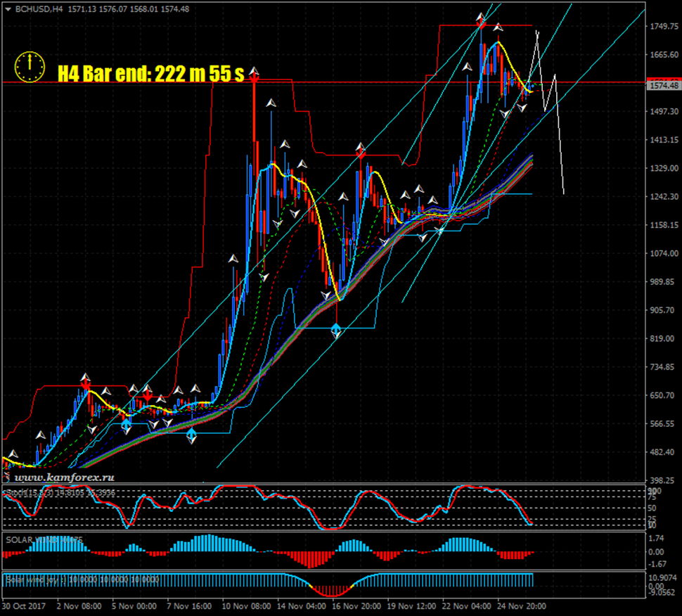Click the 819.00 price axis value

[x=662, y=339]
